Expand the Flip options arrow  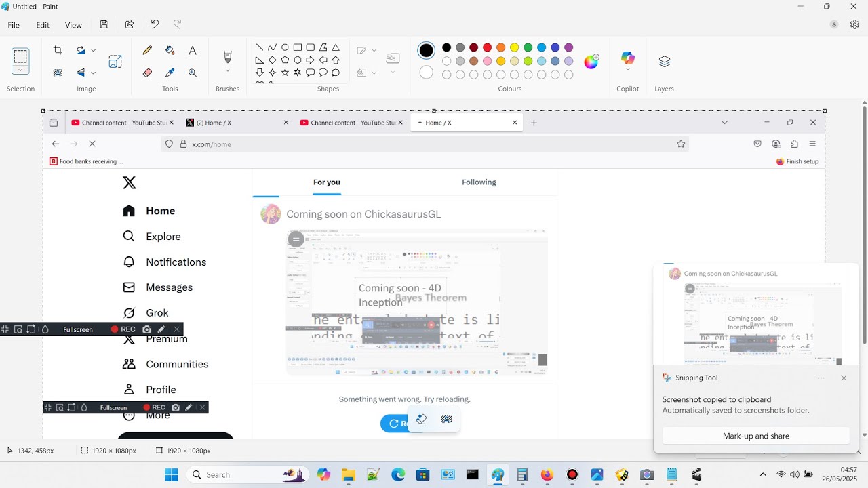[x=93, y=73]
